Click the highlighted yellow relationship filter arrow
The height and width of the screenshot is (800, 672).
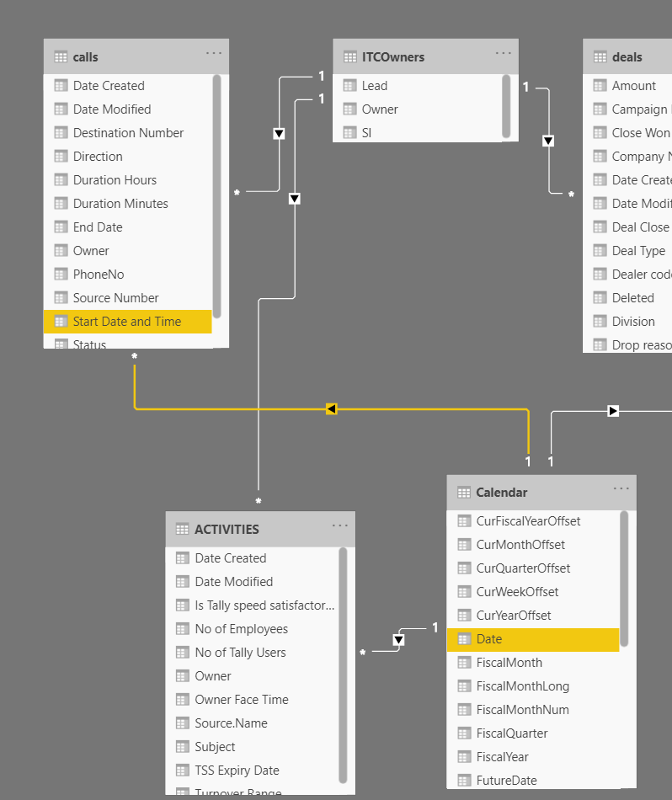[x=331, y=408]
